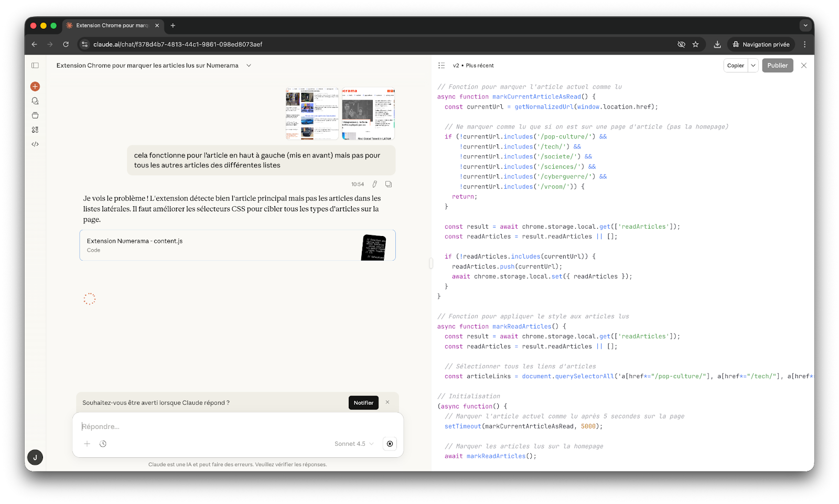
Task: Open a new browser tab
Action: point(173,25)
